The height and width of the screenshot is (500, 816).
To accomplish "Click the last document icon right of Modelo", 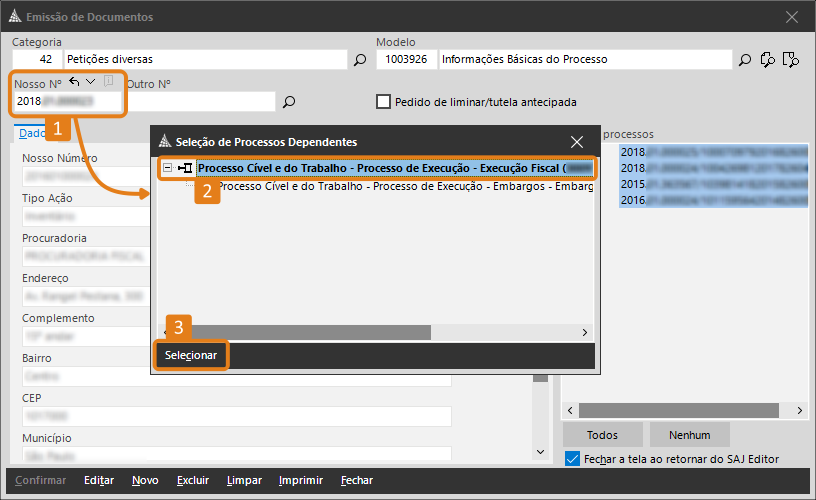I will click(790, 60).
